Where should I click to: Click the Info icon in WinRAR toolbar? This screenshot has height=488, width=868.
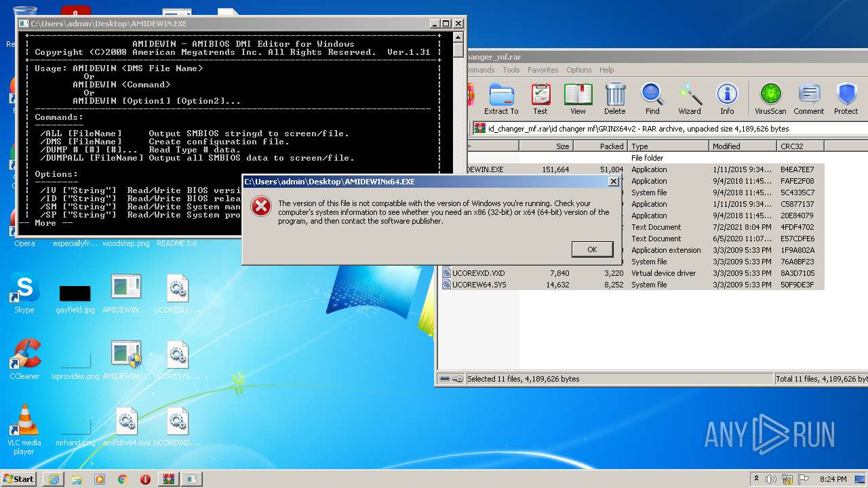(727, 99)
